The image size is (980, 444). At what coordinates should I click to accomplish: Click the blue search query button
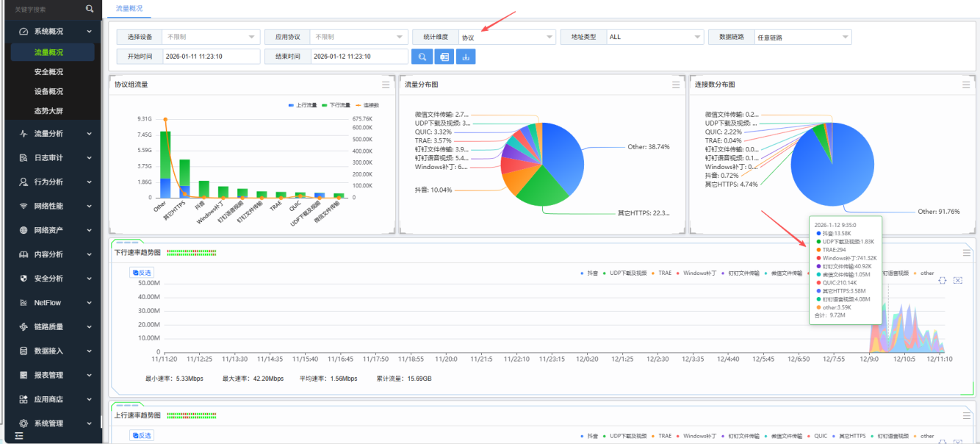422,57
